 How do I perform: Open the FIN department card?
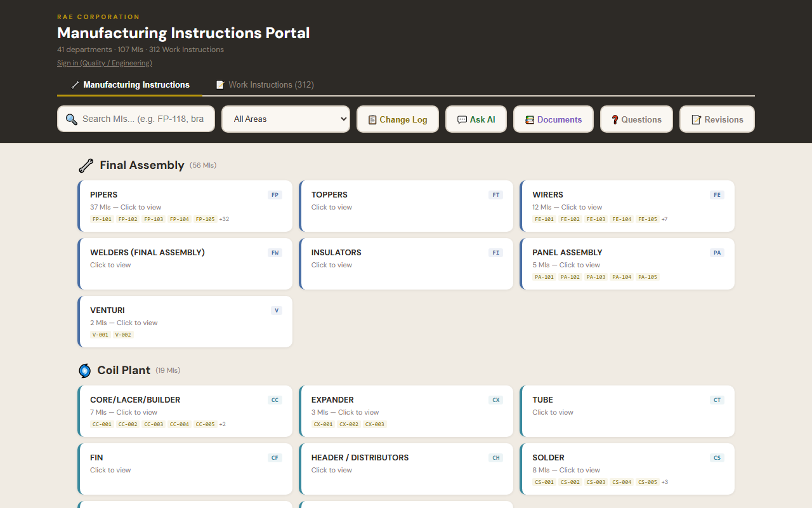click(185, 469)
